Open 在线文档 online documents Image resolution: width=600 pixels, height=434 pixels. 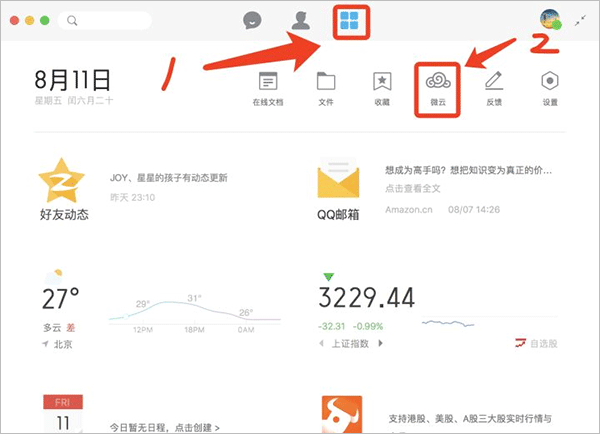tap(267, 84)
